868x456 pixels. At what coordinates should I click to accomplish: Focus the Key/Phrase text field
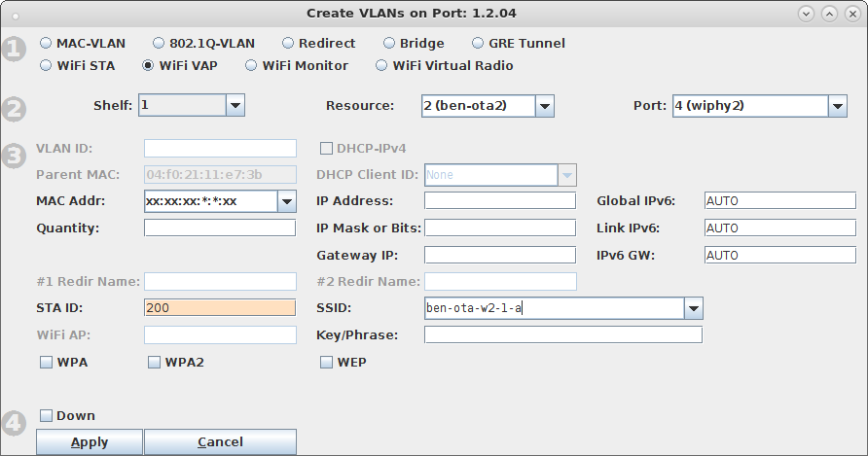[562, 335]
